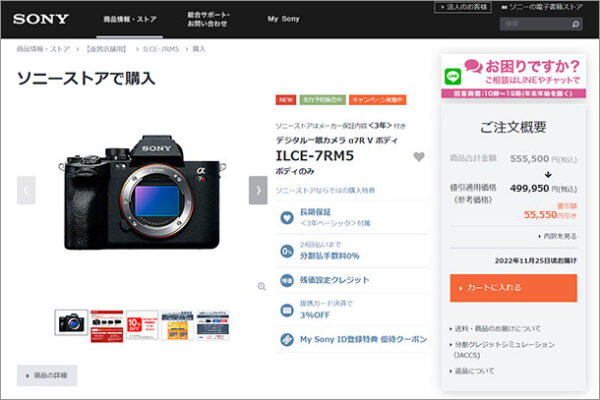Click the credit card 3%OFF icon
The width and height of the screenshot is (600, 400).
(x=287, y=310)
